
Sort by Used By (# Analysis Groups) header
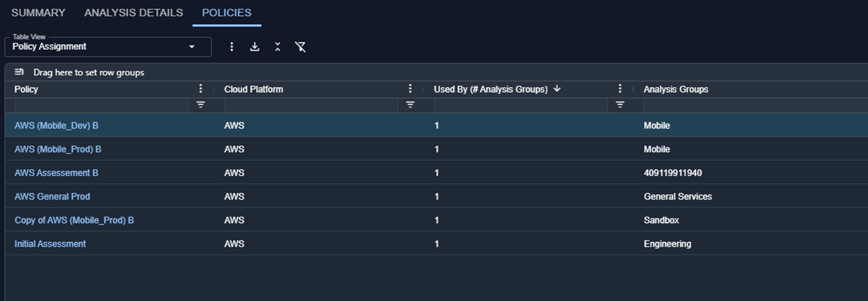pyautogui.click(x=491, y=89)
